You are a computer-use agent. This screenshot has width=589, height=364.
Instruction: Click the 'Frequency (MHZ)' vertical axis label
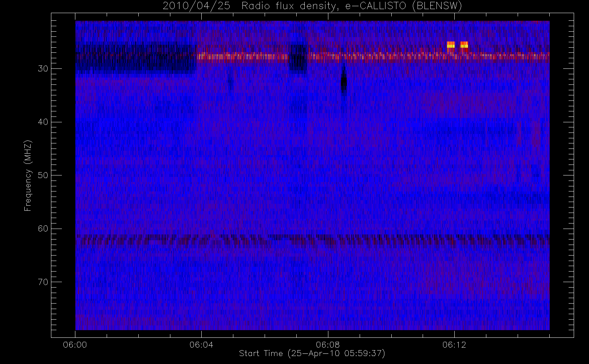tap(28, 176)
